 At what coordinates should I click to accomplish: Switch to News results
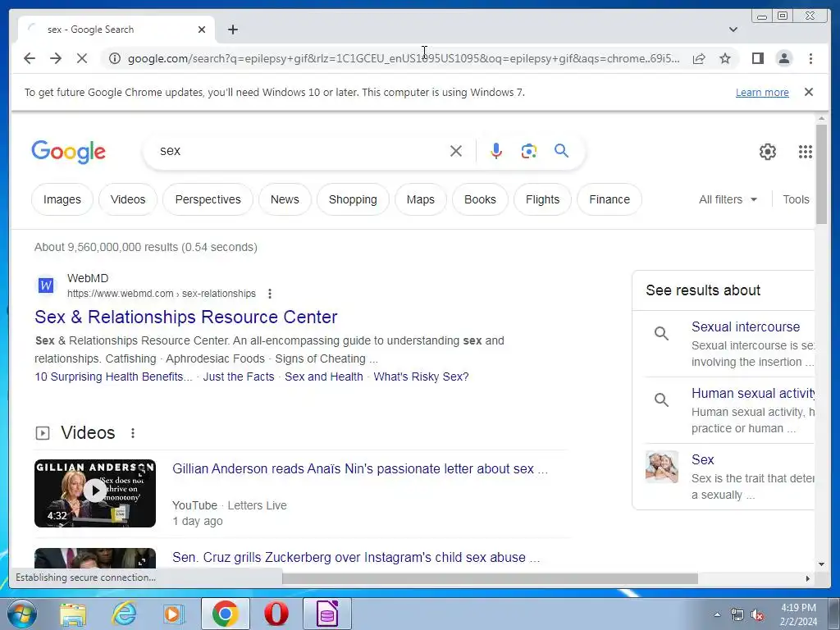click(x=285, y=199)
